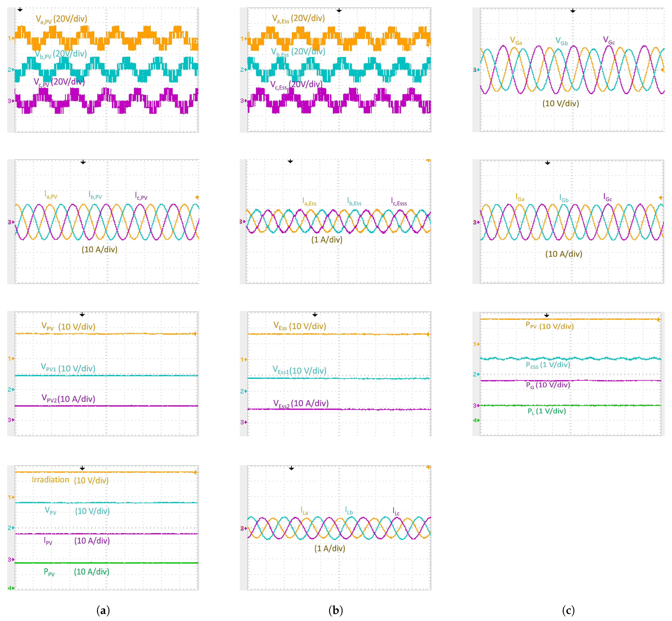Click green channel 4 marker in PPV power plot
672x621 pixels.
(476, 420)
